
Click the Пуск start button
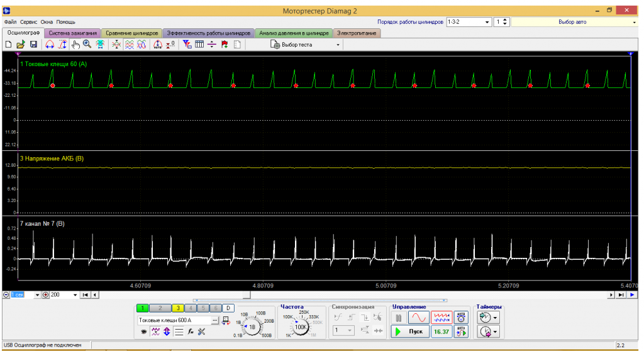(410, 331)
